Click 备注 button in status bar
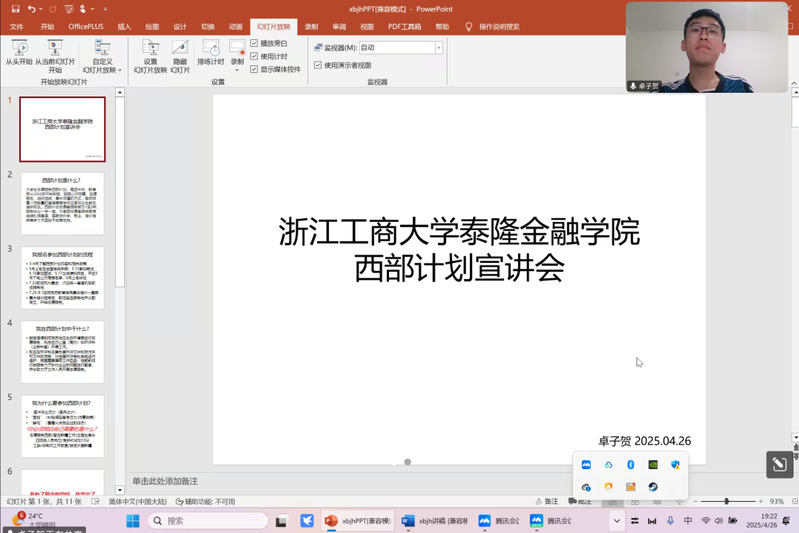 (x=546, y=501)
